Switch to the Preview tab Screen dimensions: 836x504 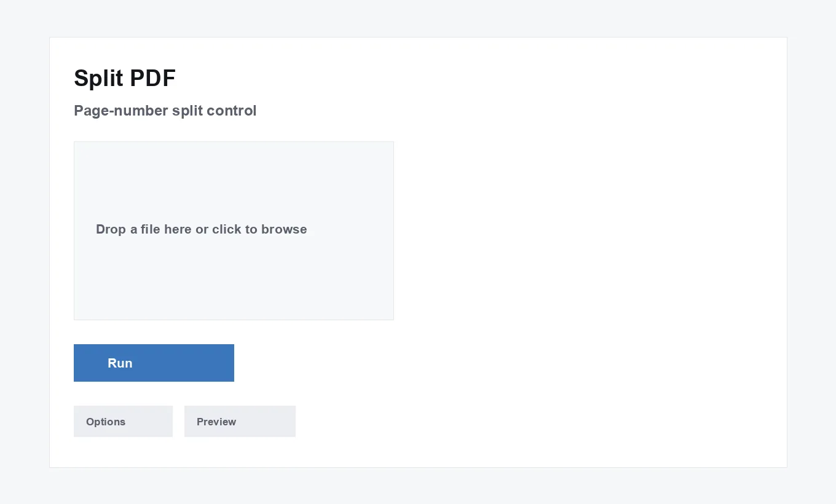tap(240, 421)
